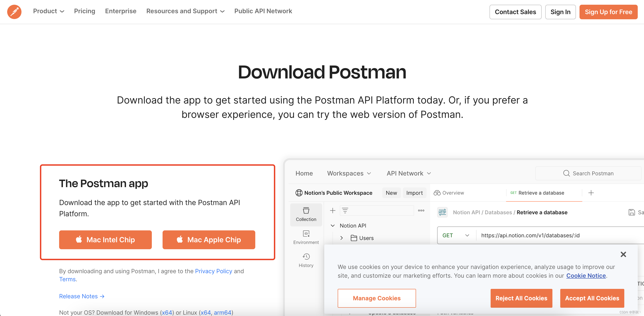The width and height of the screenshot is (644, 316).
Task: Expand the API Network dropdown
Action: pyautogui.click(x=409, y=173)
